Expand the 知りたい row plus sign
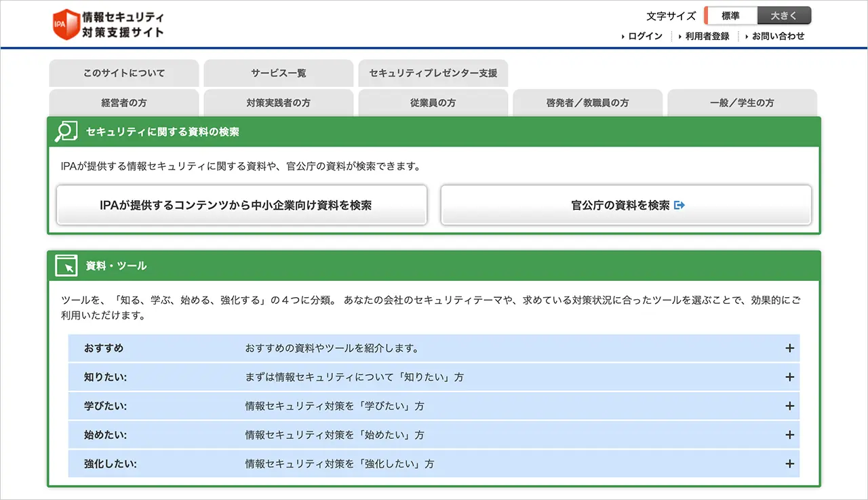 [789, 377]
